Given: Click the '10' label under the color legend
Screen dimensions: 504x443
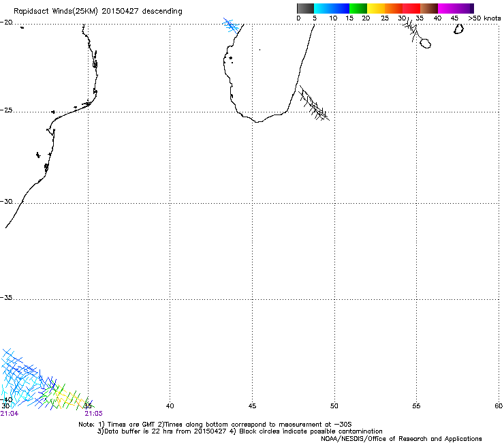Looking at the screenshot, I should click(333, 18).
